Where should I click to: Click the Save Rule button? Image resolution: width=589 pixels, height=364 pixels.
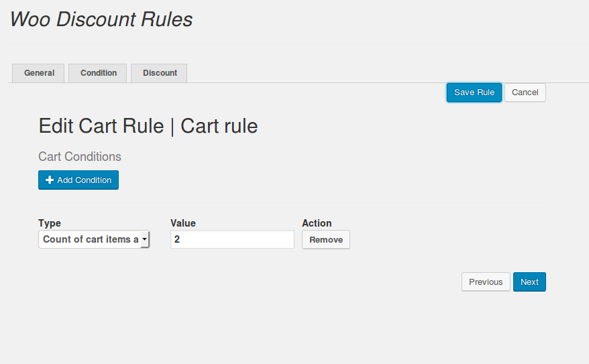pyautogui.click(x=474, y=93)
